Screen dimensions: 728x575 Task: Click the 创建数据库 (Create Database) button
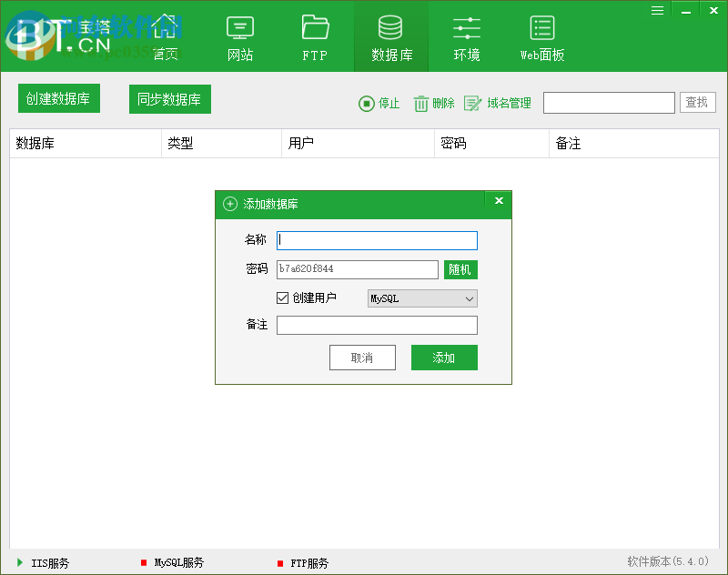coord(58,98)
